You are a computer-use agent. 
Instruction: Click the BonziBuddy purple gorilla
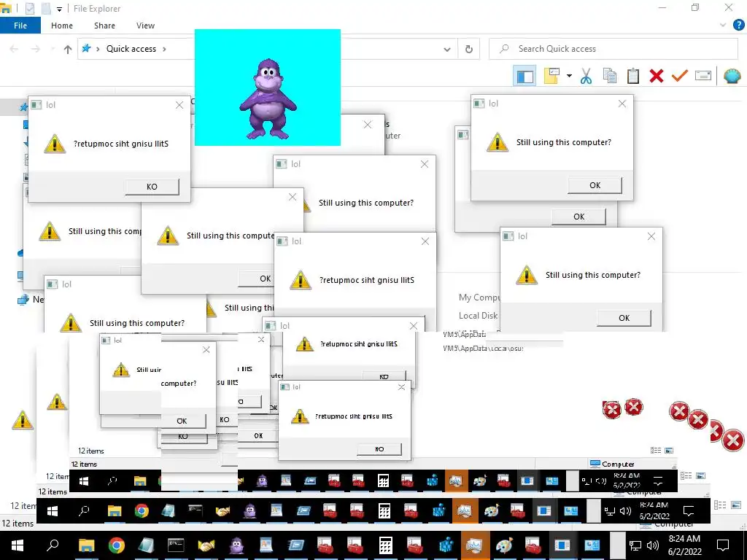point(268,98)
